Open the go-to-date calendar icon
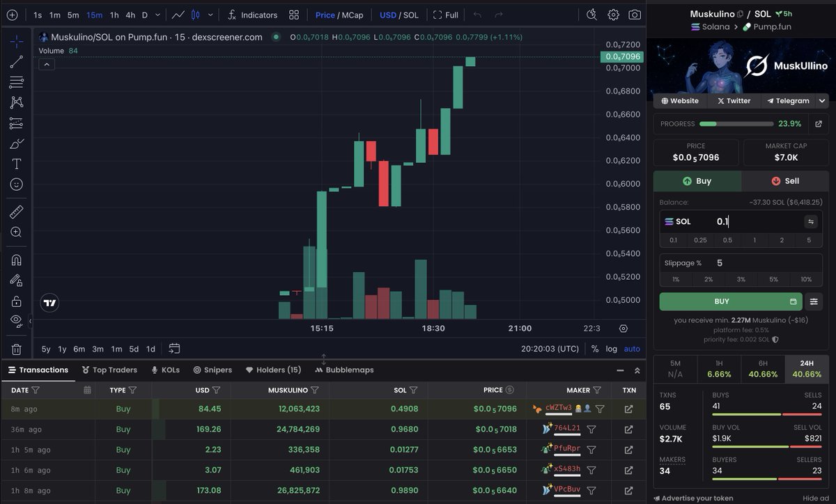The width and height of the screenshot is (836, 504). (174, 348)
